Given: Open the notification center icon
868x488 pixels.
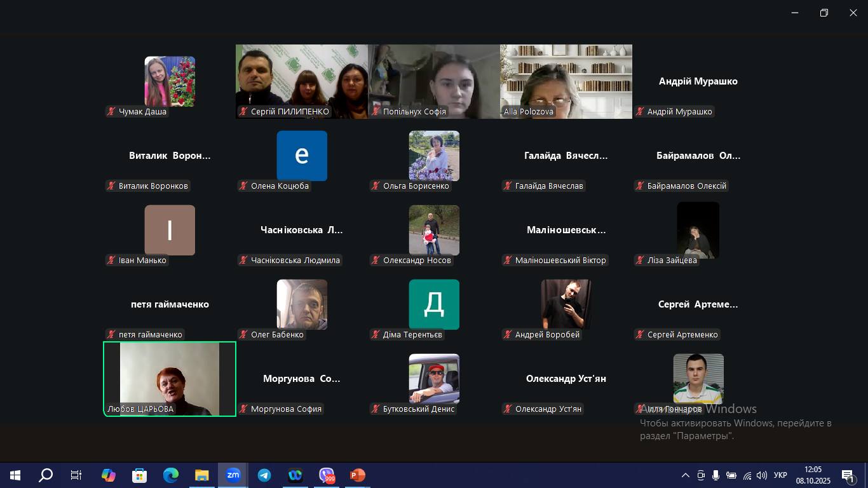Looking at the screenshot, I should [x=848, y=475].
